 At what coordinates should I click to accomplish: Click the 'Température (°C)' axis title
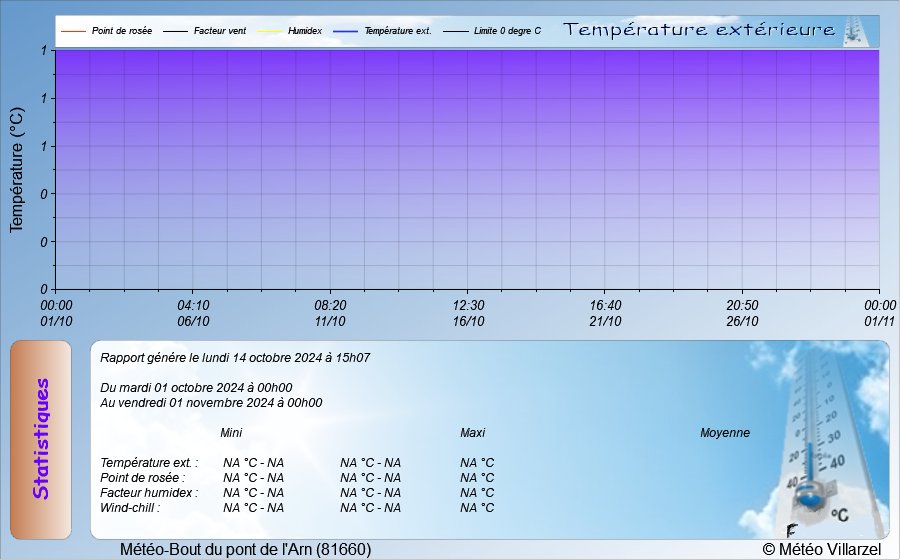(17, 170)
